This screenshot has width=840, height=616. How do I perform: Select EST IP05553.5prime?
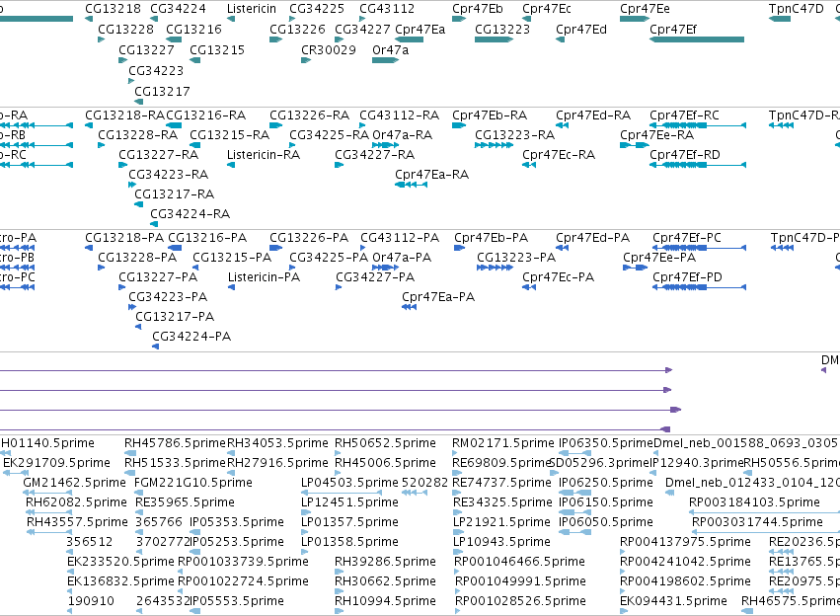tap(237, 601)
